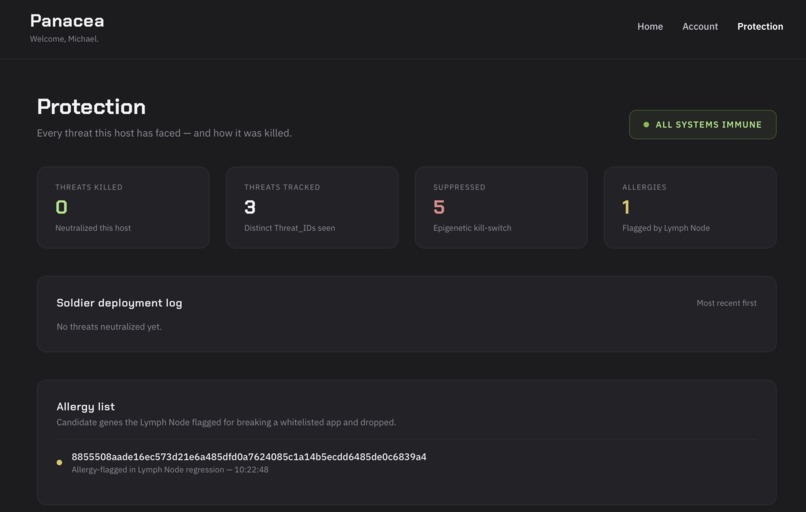The width and height of the screenshot is (806, 512).
Task: Click the Panacea logo title
Action: (67, 21)
